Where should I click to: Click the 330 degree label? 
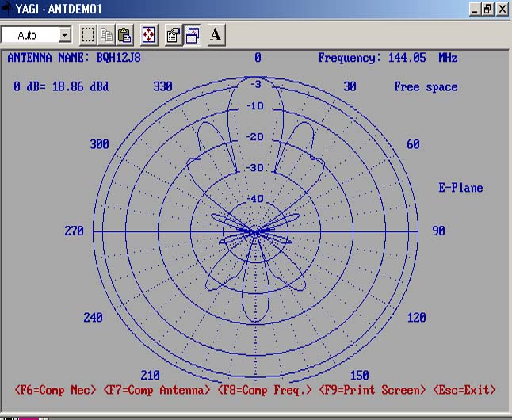coord(163,86)
